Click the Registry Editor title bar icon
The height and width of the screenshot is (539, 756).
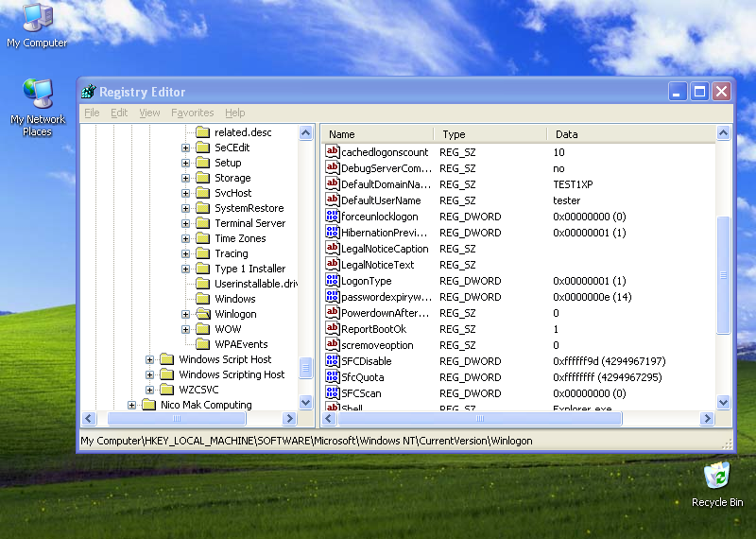[88, 91]
